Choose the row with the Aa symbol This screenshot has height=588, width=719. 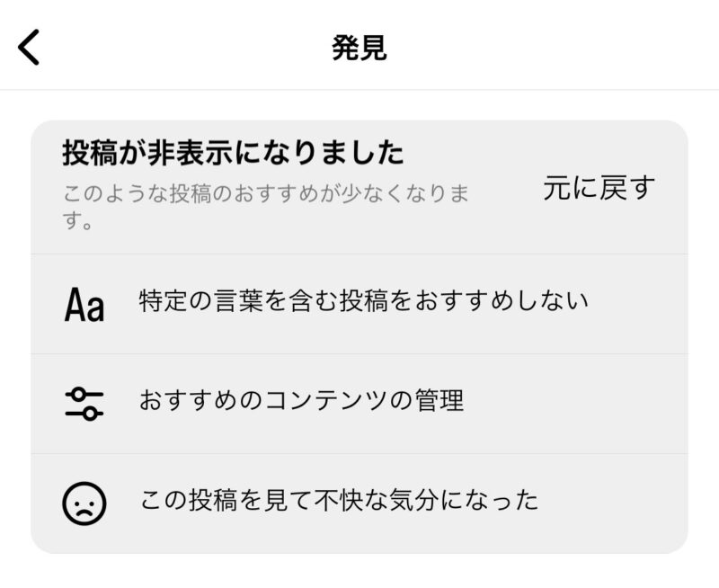[x=359, y=304]
